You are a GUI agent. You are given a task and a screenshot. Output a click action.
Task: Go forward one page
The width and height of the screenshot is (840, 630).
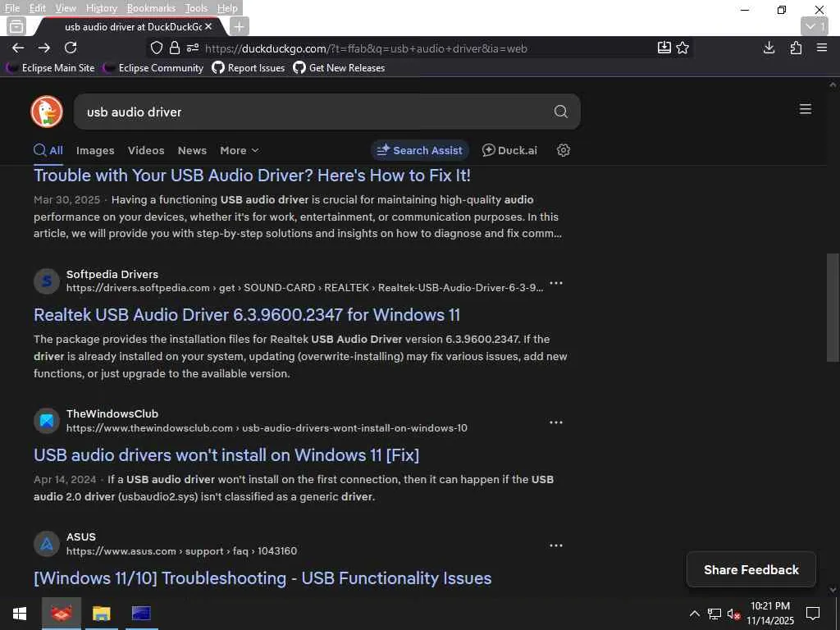(44, 48)
